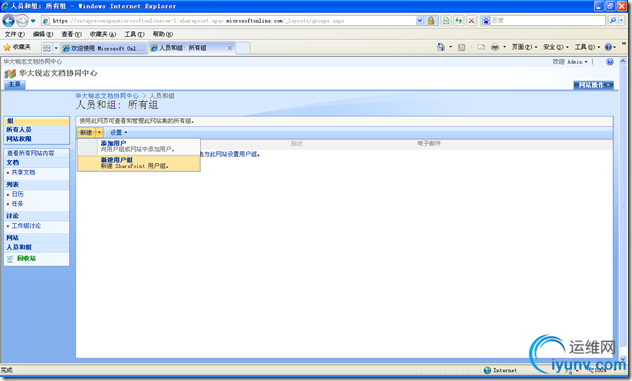Choose 新建用户组 from the 新建 menu
632x381 pixels.
pyautogui.click(x=139, y=163)
